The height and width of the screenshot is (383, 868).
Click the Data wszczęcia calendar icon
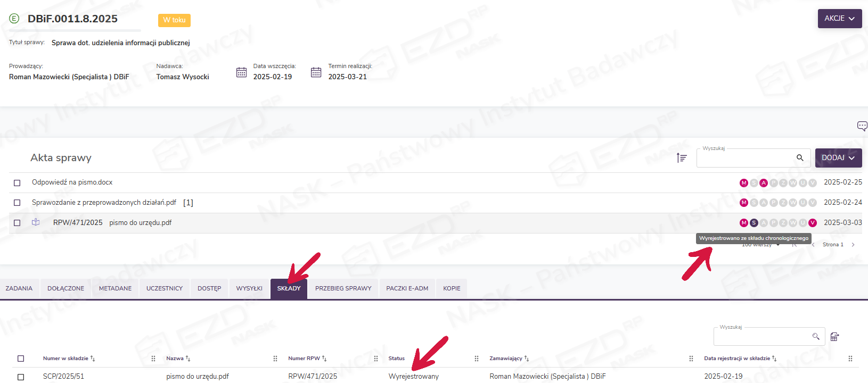(x=241, y=72)
